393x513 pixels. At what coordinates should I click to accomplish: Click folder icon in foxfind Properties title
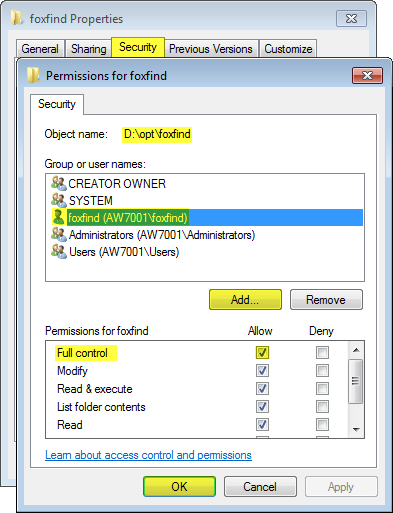[16, 18]
